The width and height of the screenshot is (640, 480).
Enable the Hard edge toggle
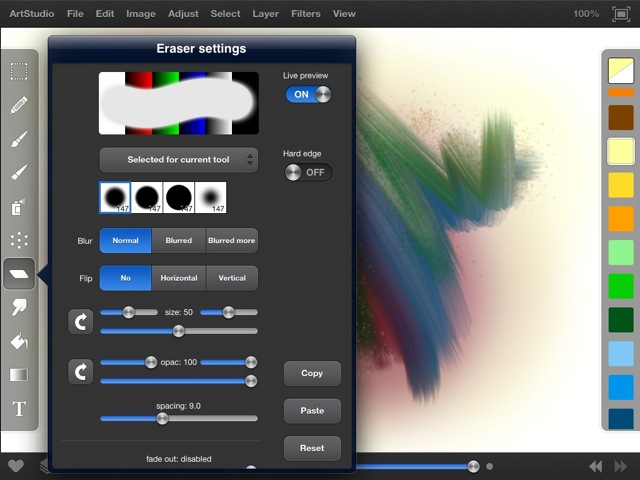(308, 172)
